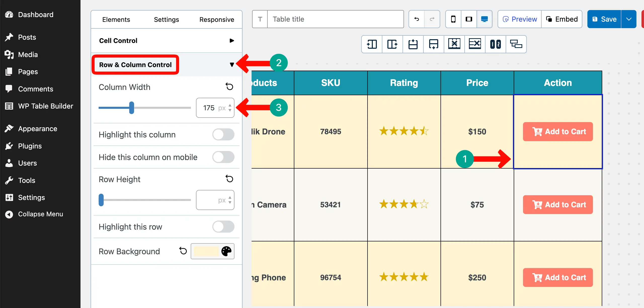Open the Responsive tab
The width and height of the screenshot is (644, 308).
tap(217, 19)
